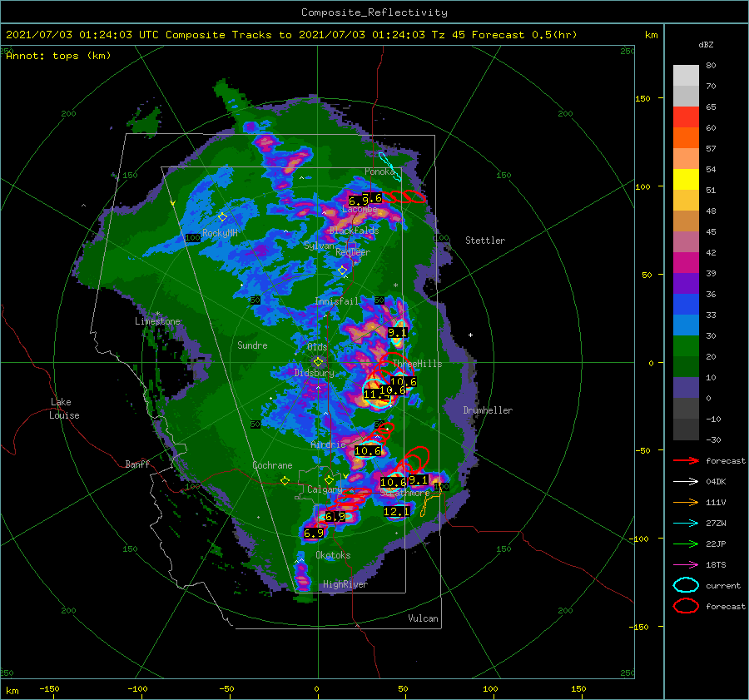Image resolution: width=749 pixels, height=700 pixels.
Task: Click the HighRiver city label
Action: pyautogui.click(x=345, y=584)
